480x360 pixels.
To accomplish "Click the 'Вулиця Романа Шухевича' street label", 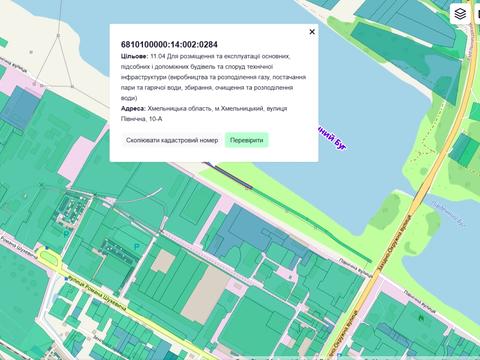I will coord(96,292).
